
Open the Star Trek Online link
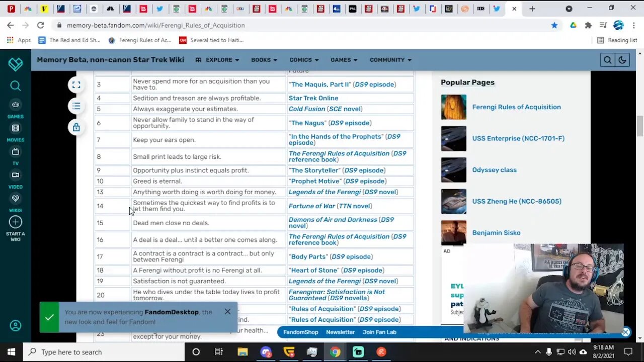click(x=313, y=98)
